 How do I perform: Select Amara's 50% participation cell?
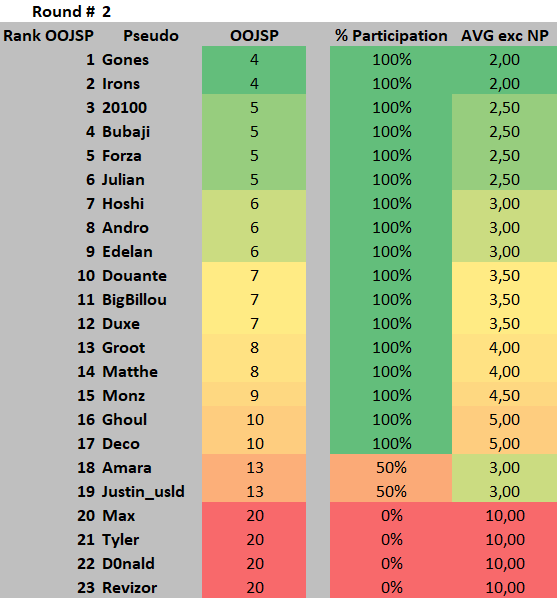pos(391,468)
